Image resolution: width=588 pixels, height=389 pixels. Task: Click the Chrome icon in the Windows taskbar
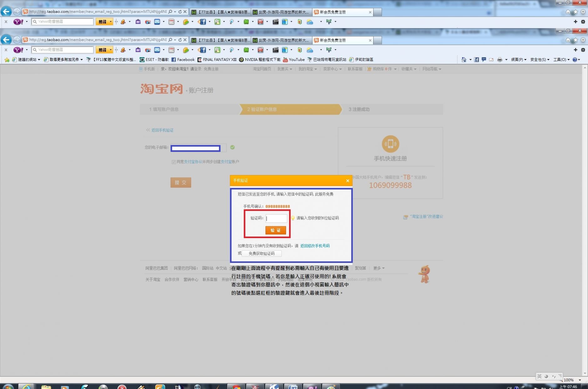tap(236, 387)
